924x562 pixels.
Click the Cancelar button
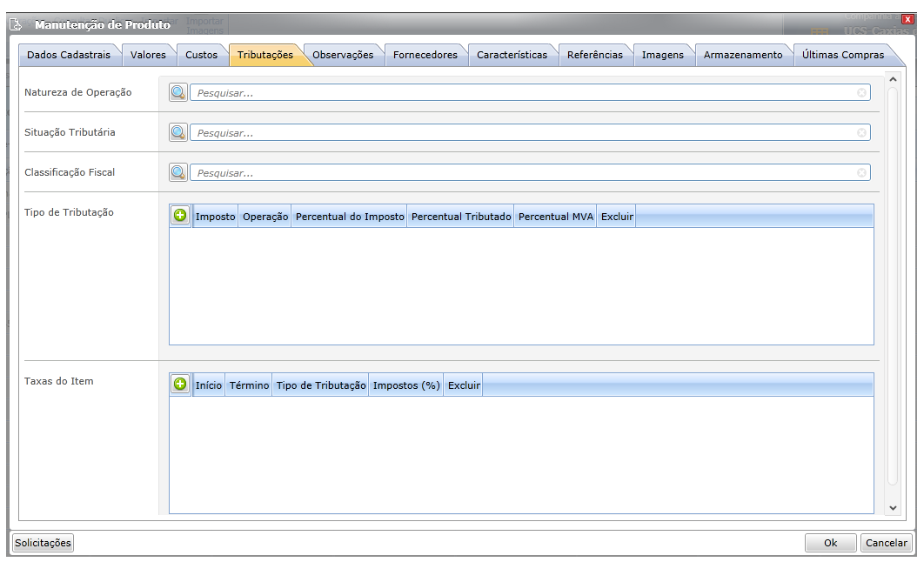[887, 543]
